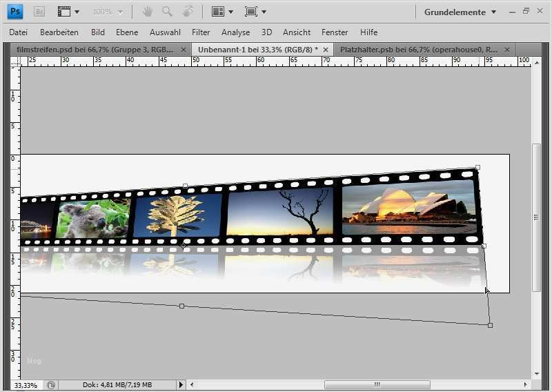Click the golden leaf photo frame
Viewport: 552px width, 392px height.
click(x=177, y=215)
